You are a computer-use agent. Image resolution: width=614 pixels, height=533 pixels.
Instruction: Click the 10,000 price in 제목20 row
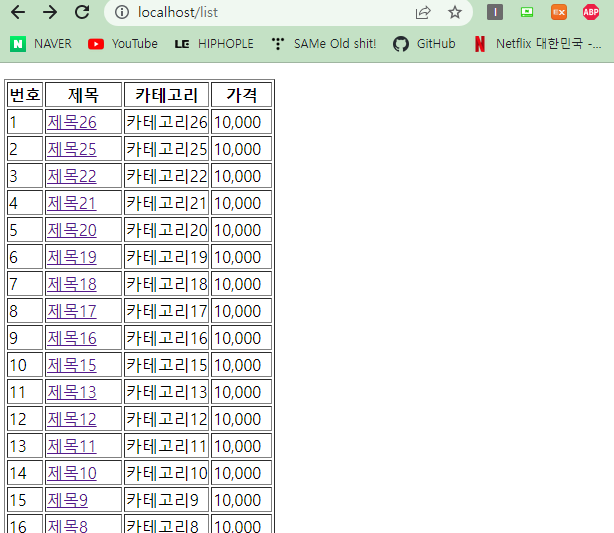click(242, 230)
